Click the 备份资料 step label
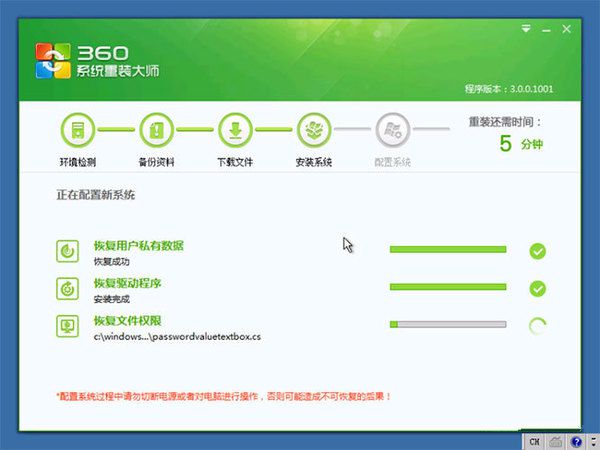The image size is (600, 450). (x=155, y=162)
